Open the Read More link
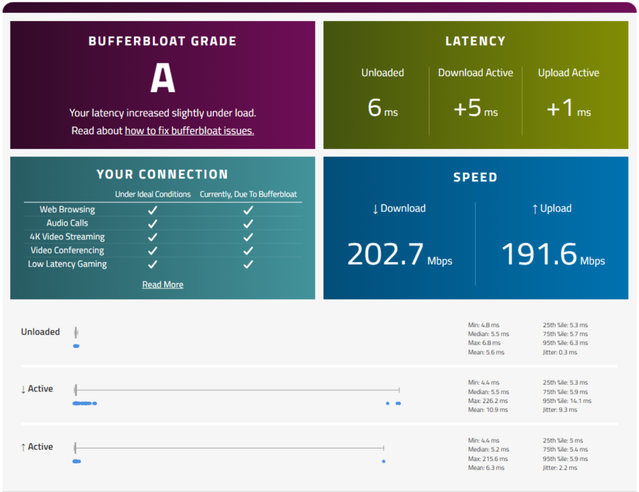 point(162,285)
